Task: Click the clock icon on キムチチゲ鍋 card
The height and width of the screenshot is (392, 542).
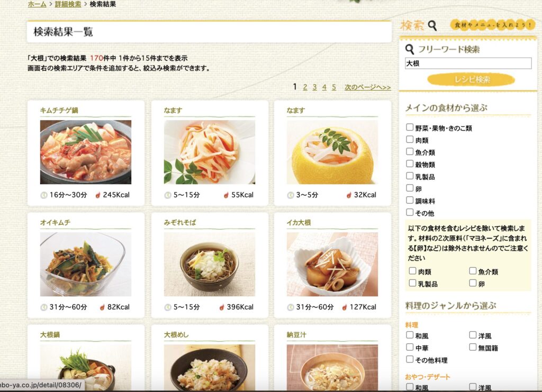Action: click(x=44, y=195)
